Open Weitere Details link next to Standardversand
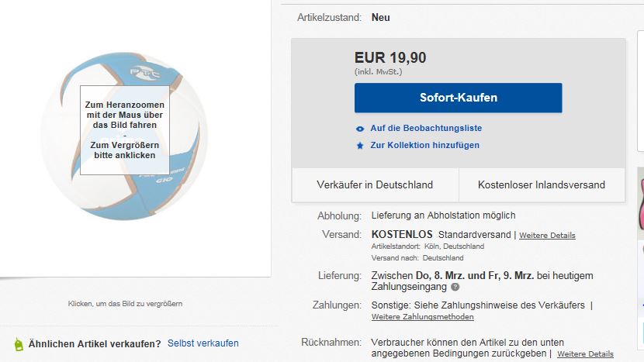Viewport: 644px width, 362px height. pyautogui.click(x=547, y=236)
